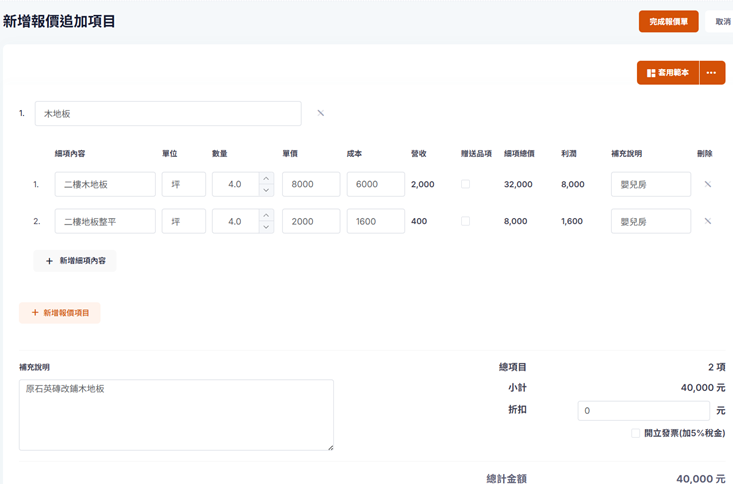Increase quantity for 二樓木地板 row
Image resolution: width=733 pixels, height=484 pixels.
click(266, 179)
